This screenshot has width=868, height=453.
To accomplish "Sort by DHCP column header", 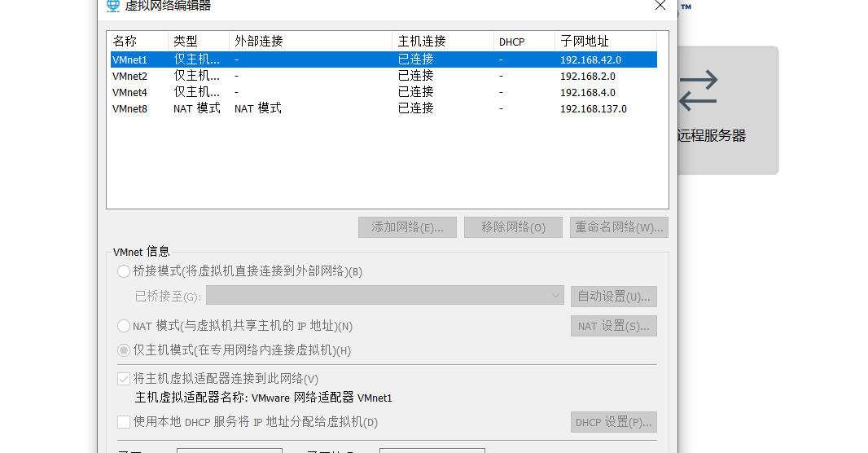I will coord(524,42).
